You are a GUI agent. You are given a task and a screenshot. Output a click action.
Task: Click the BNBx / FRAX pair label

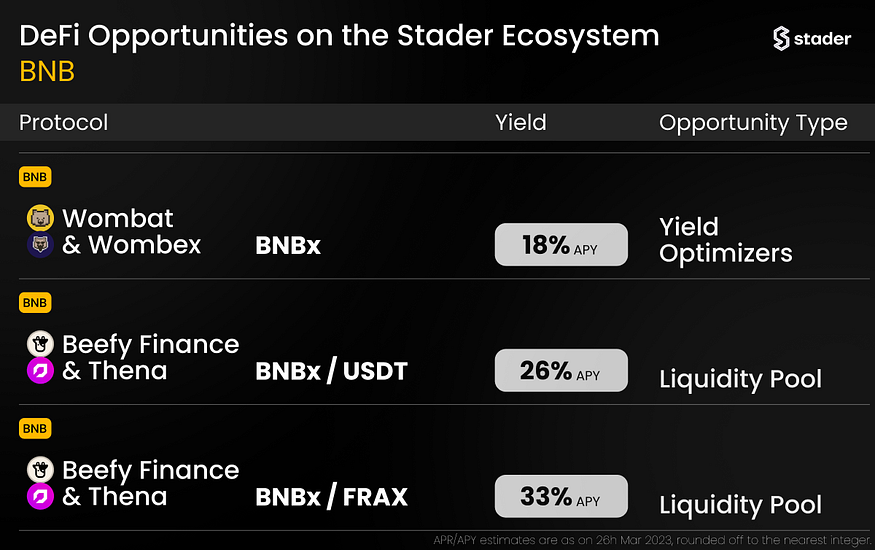(x=331, y=496)
